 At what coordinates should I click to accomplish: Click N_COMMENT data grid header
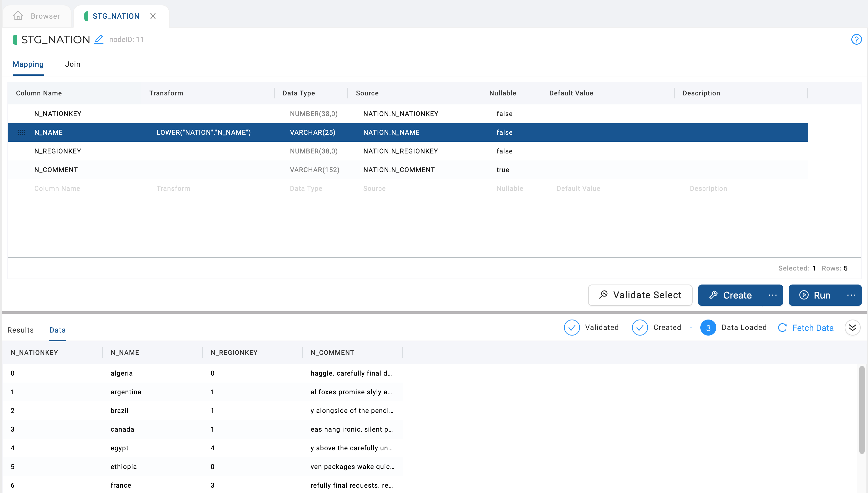(332, 353)
